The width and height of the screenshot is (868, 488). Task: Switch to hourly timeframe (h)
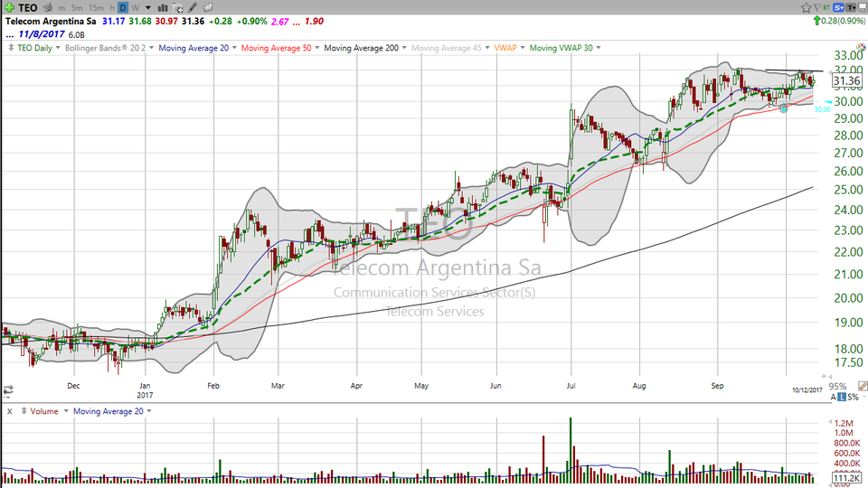coord(112,8)
